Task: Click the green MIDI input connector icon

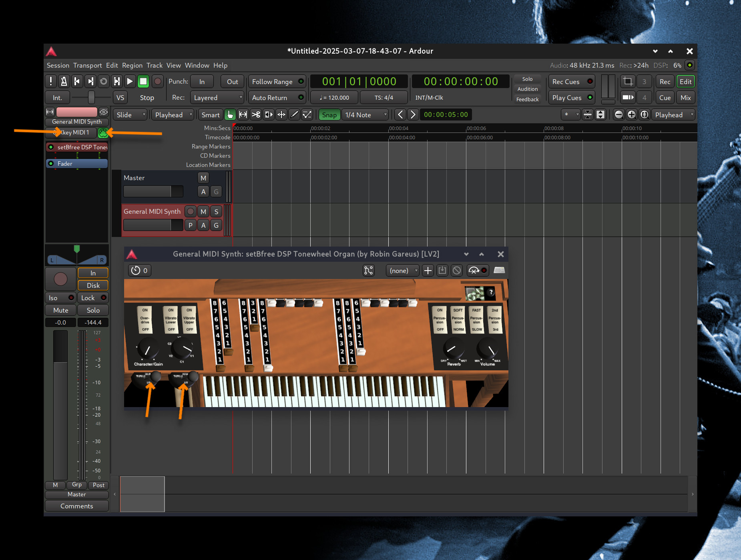Action: point(103,132)
